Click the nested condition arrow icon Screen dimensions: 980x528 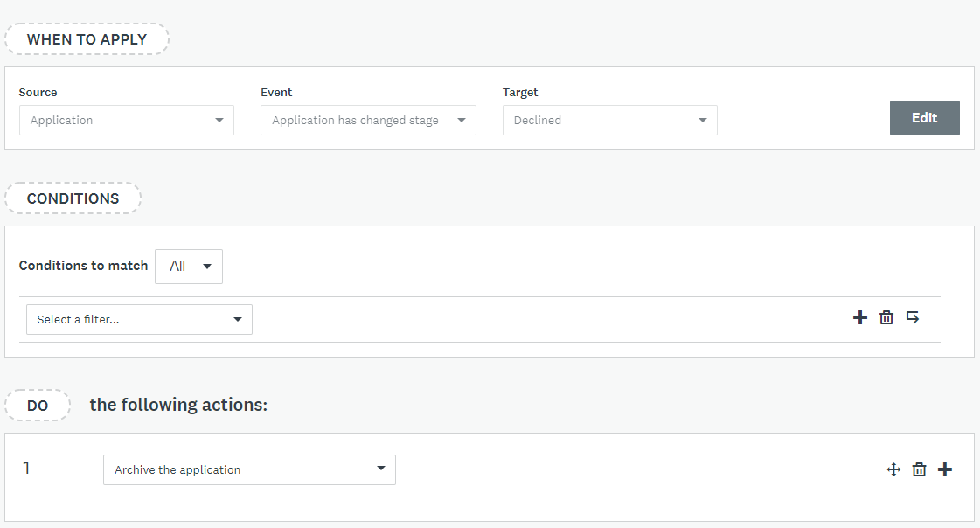pyautogui.click(x=913, y=317)
